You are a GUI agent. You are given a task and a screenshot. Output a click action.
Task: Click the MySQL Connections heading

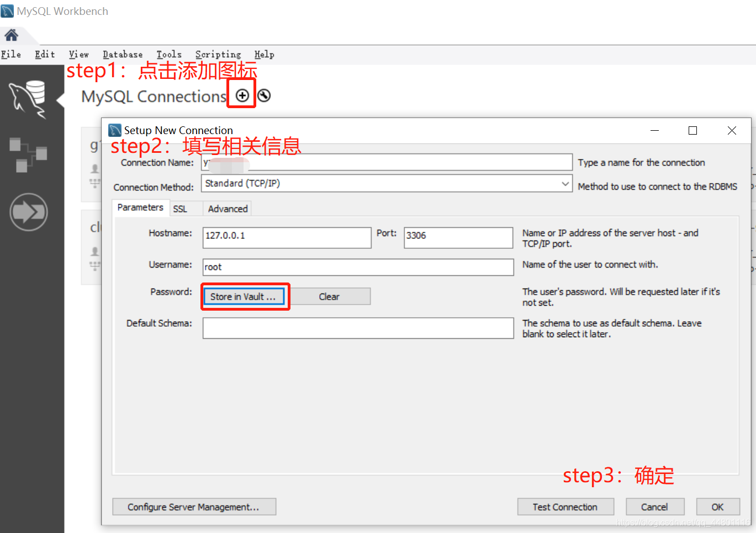pyautogui.click(x=154, y=97)
